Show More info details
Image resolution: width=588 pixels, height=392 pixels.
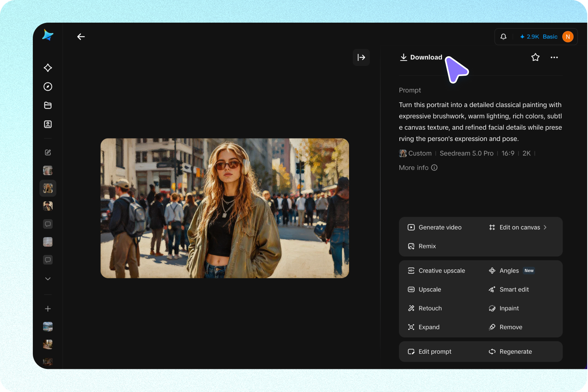click(x=418, y=167)
